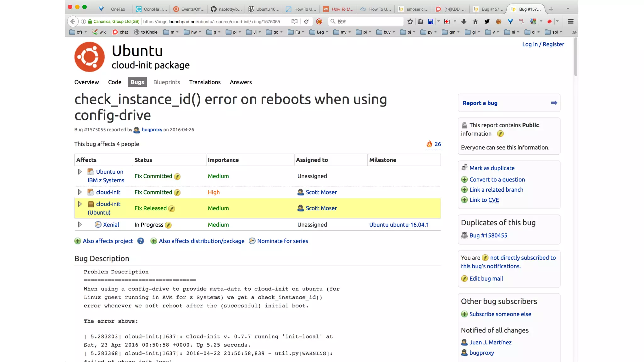Edit status pencil for Fix Released
The height and width of the screenshot is (362, 644).
click(x=172, y=209)
